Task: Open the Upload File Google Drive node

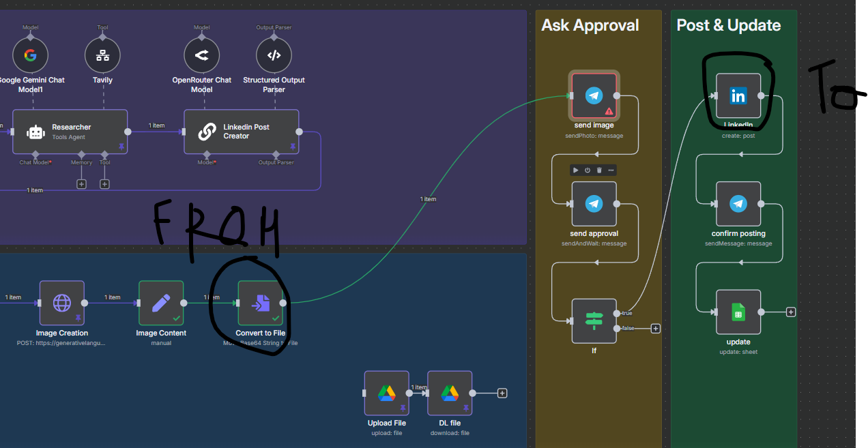Action: [386, 393]
